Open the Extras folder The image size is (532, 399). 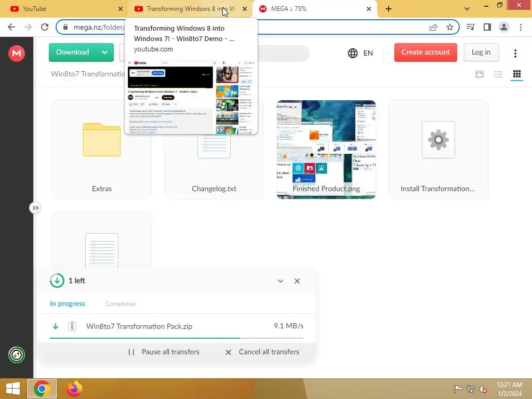point(102,150)
